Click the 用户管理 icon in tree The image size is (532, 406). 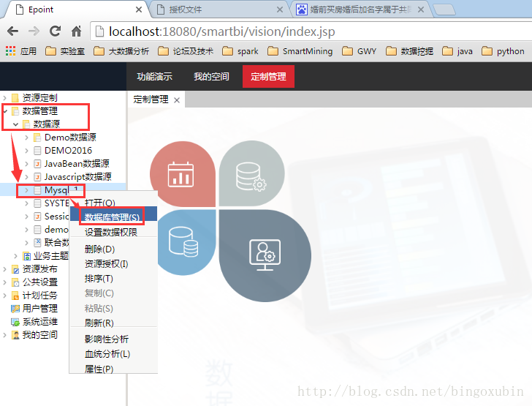(15, 309)
